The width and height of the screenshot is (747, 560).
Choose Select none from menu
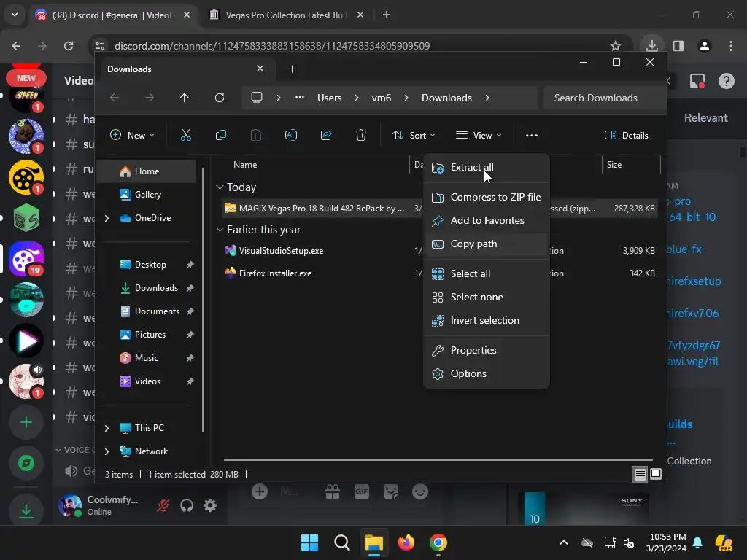coord(486,297)
